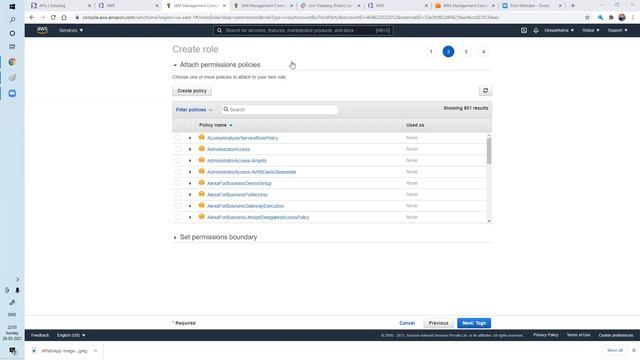This screenshot has height=360, width=640.
Task: Open the Windows Start button
Action: pyautogui.click(x=12, y=7)
